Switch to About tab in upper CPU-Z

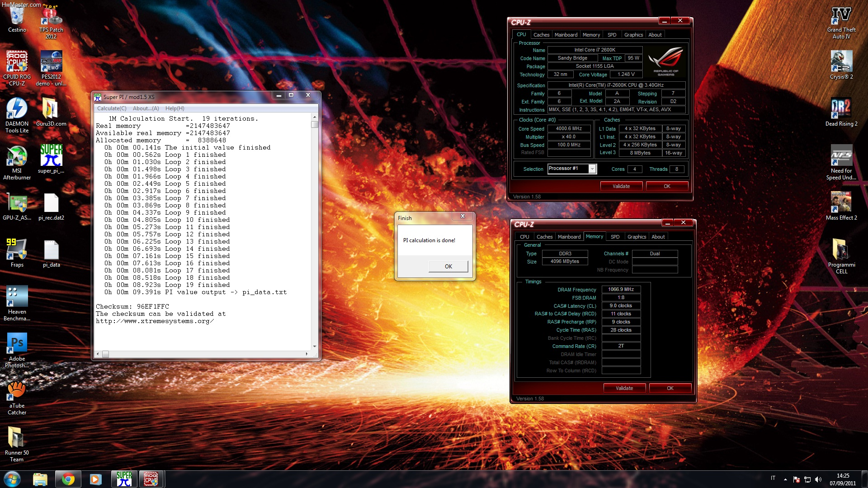click(x=655, y=35)
